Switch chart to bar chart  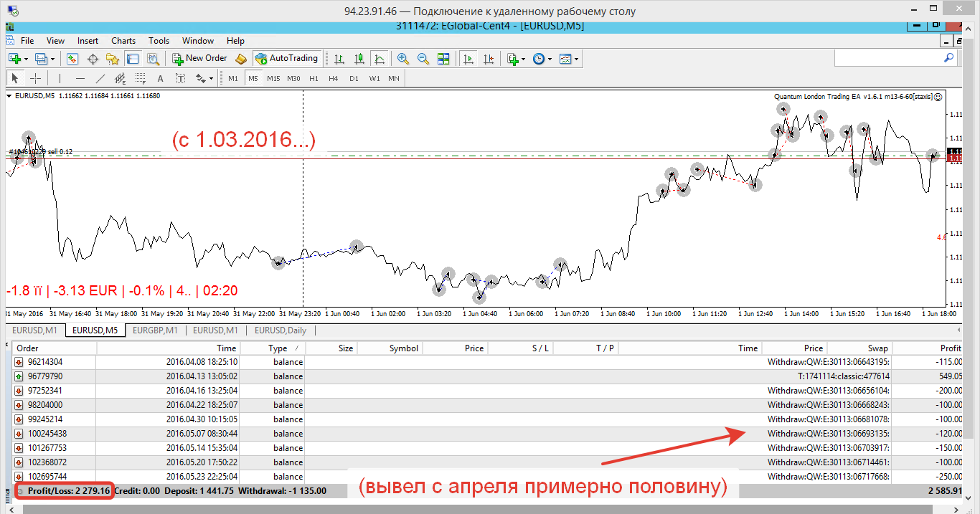(339, 58)
